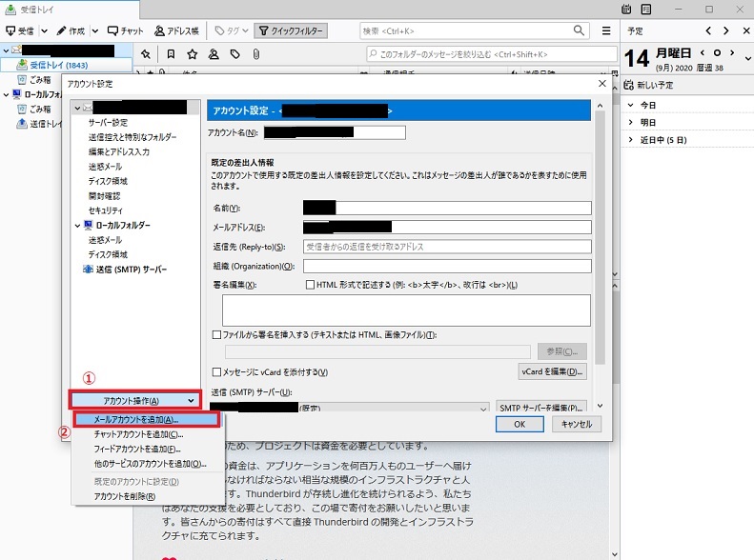Select the ごみ箱 folder under the mail account
This screenshot has width=754, height=560.
tap(40, 80)
